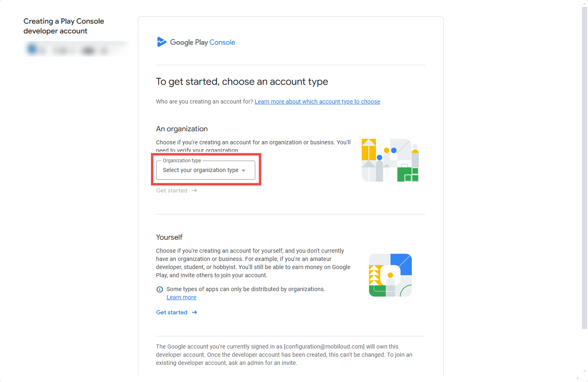Viewport: 588px width, 382px height.
Task: Open the Organization type dropdown
Action: [x=206, y=170]
